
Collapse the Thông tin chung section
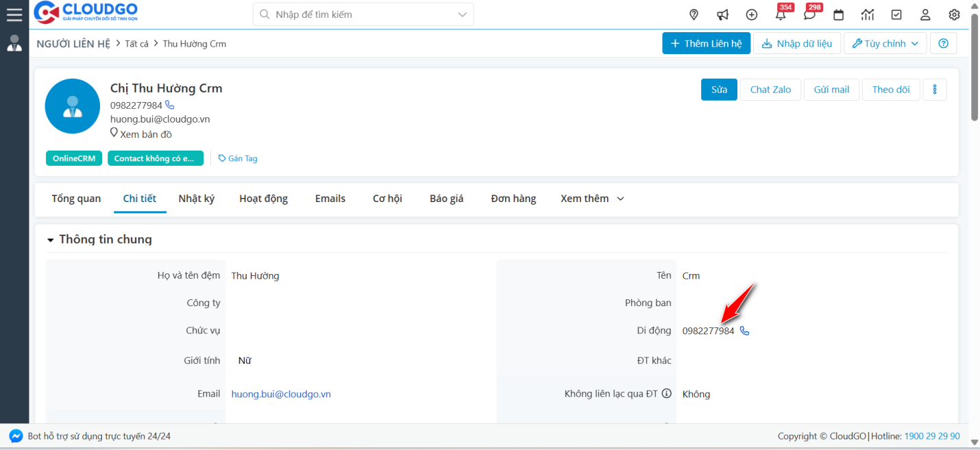pyautogui.click(x=51, y=239)
